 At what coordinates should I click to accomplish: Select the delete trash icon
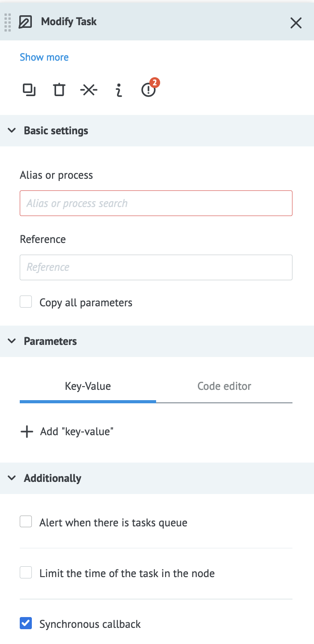[x=59, y=90]
